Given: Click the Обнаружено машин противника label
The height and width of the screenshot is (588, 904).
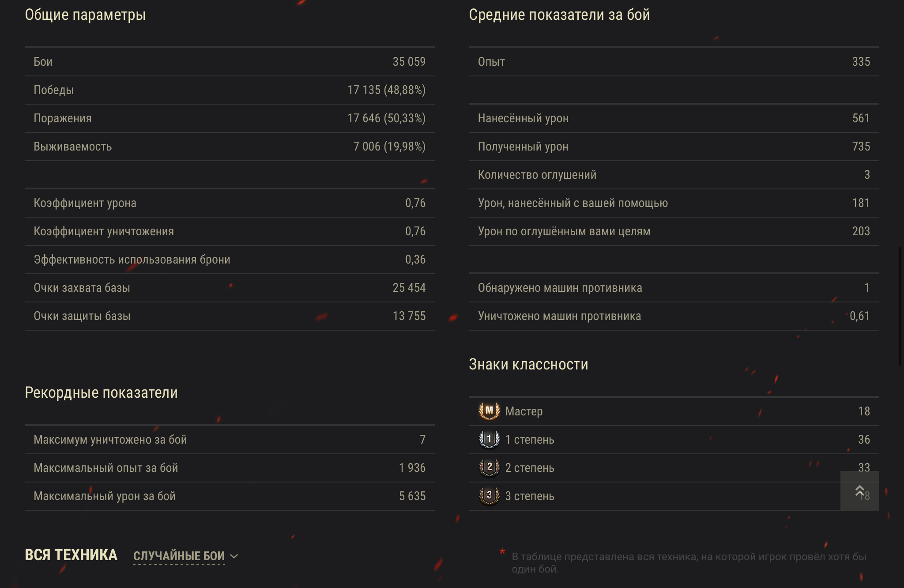Looking at the screenshot, I should [560, 288].
